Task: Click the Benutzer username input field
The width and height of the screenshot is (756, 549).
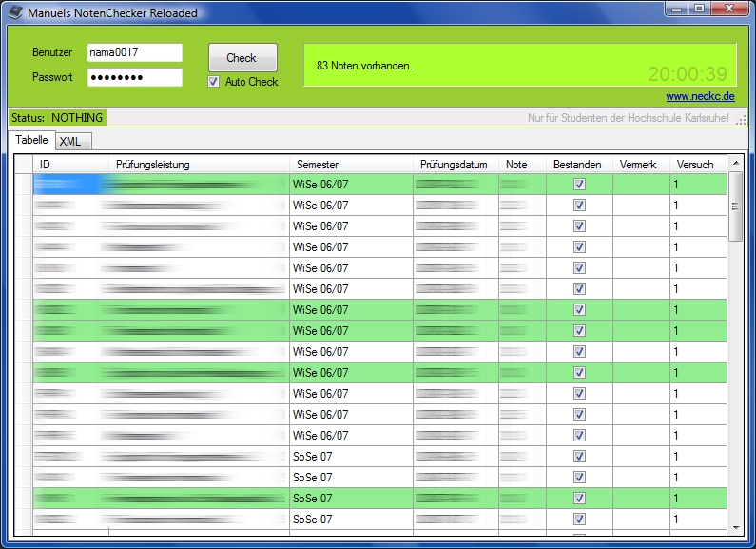Action: point(134,52)
